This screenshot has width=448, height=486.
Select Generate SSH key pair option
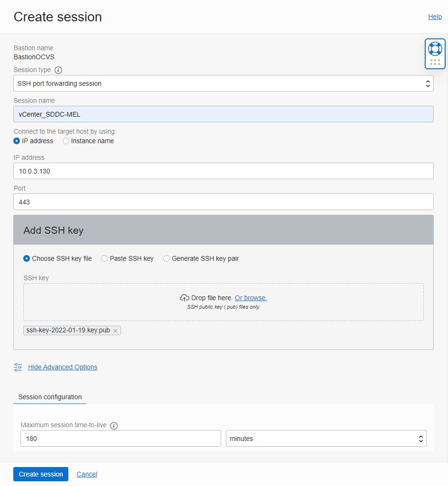click(x=167, y=258)
